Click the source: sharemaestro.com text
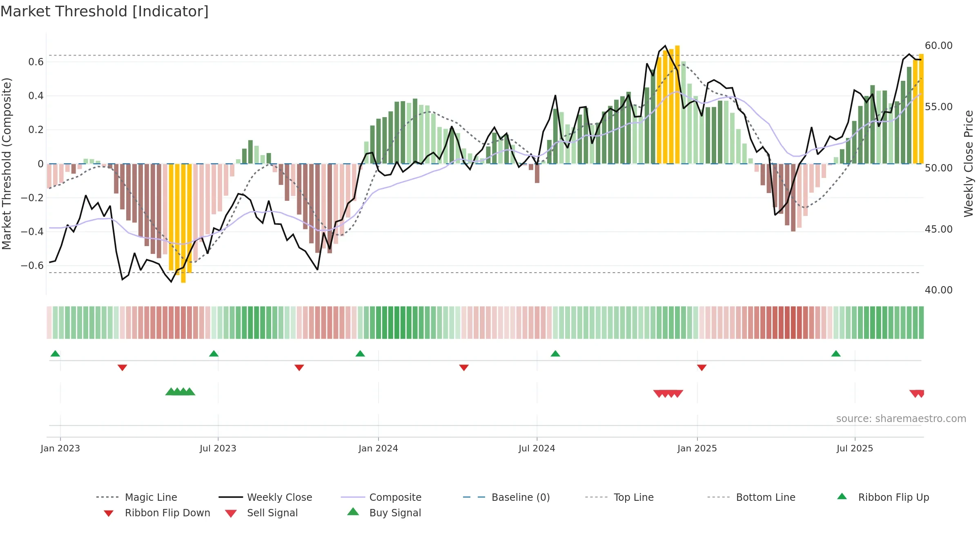 901,419
